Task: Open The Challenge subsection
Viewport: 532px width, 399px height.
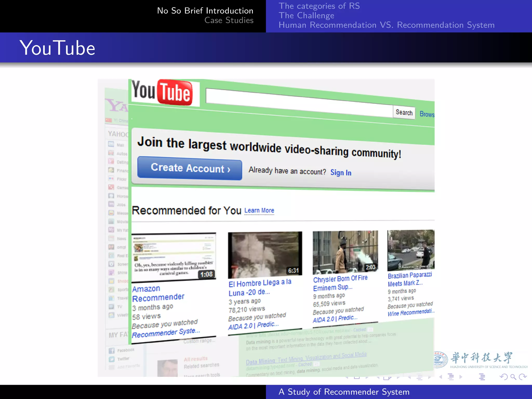Action: point(307,15)
